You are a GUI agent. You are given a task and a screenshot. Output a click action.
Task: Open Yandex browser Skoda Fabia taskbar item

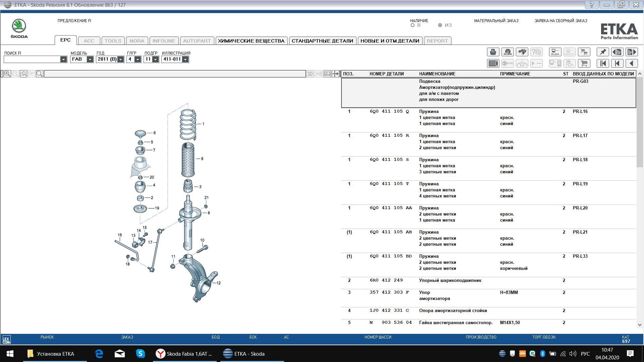(x=185, y=354)
